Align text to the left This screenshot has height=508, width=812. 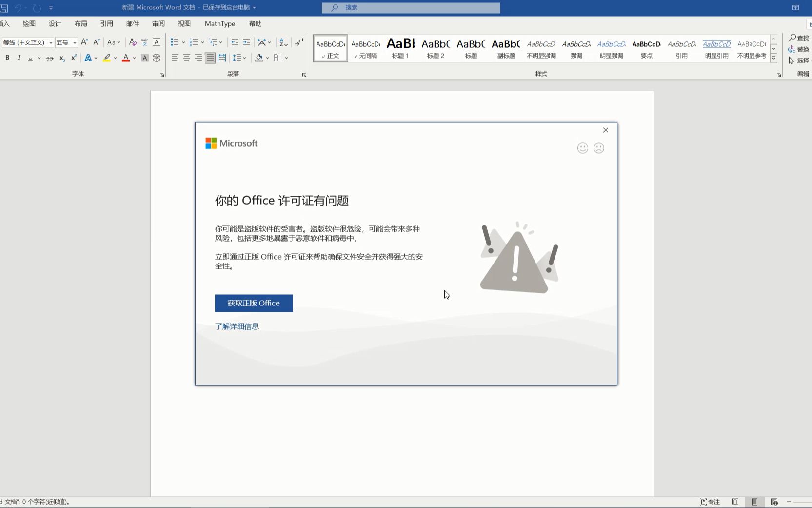click(175, 58)
